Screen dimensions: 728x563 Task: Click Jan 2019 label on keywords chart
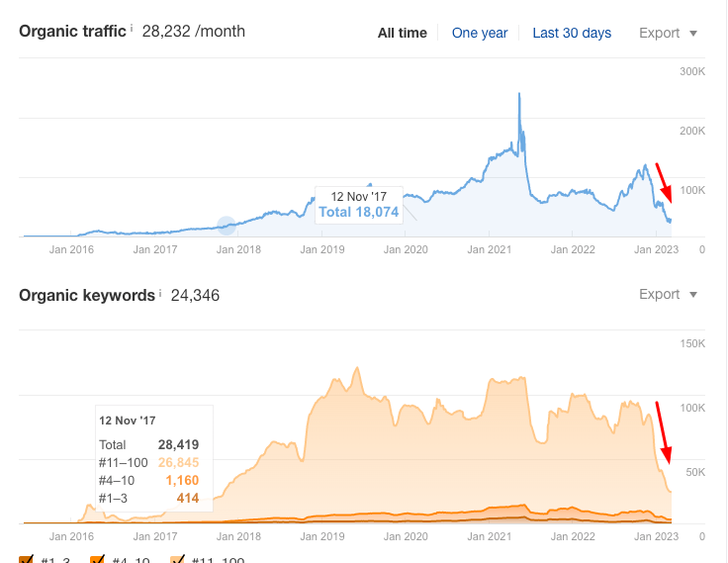click(x=322, y=536)
